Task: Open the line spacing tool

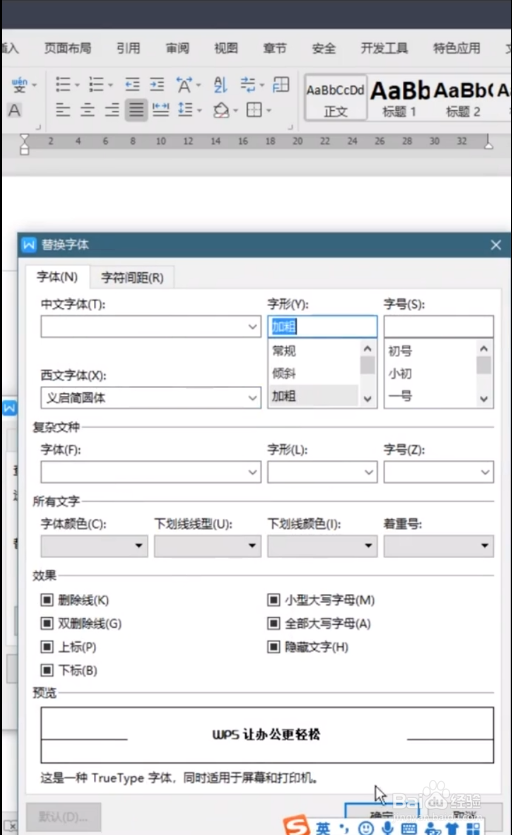Action: (185, 110)
